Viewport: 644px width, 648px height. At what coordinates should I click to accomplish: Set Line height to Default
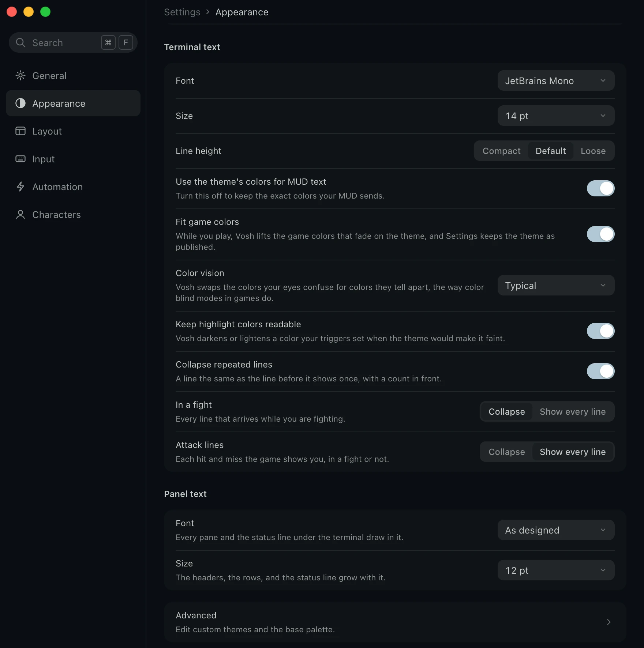[550, 151]
